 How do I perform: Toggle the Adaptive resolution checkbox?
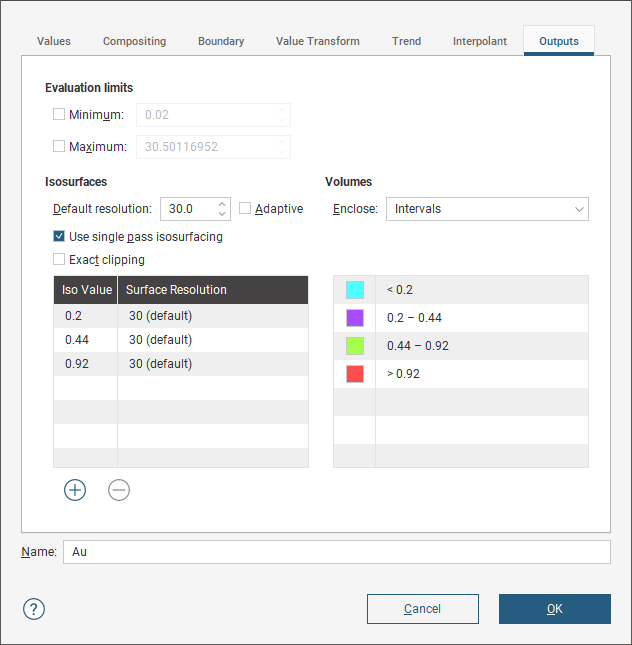246,209
